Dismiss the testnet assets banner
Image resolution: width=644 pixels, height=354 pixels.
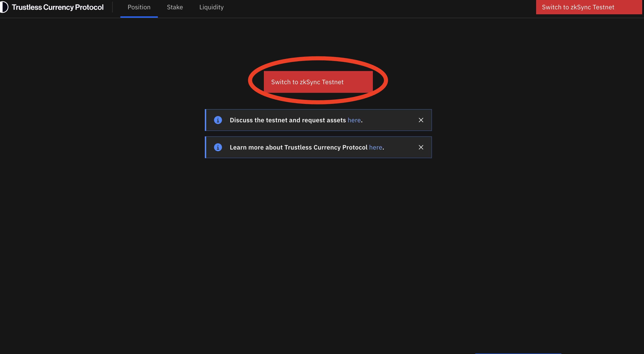click(421, 120)
